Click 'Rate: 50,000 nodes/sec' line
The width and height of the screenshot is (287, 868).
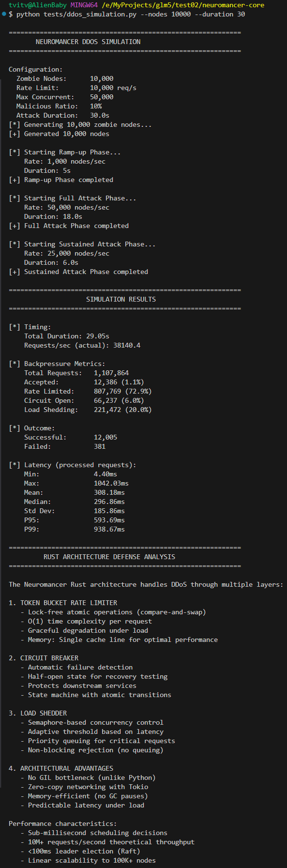(x=67, y=208)
